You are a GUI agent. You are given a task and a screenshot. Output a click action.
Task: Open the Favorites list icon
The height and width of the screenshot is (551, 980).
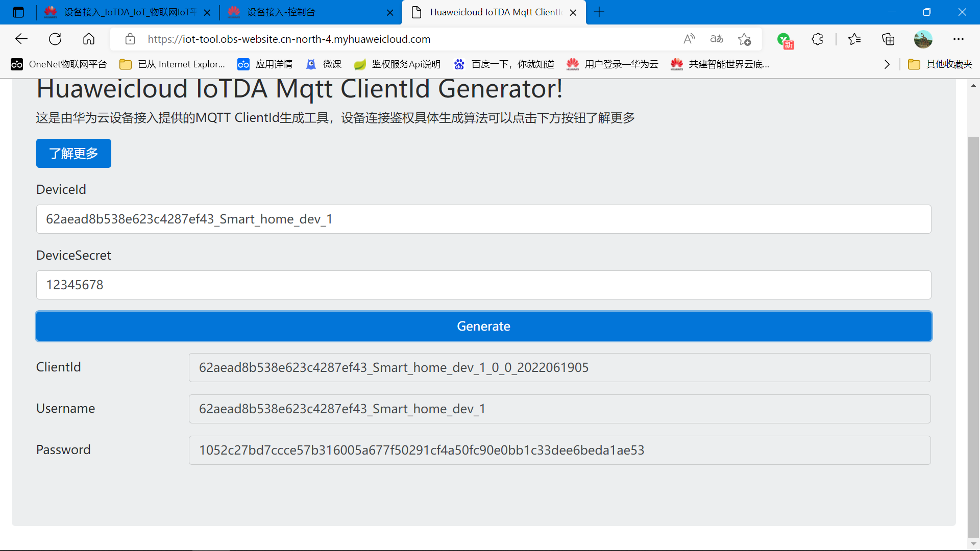[854, 39]
